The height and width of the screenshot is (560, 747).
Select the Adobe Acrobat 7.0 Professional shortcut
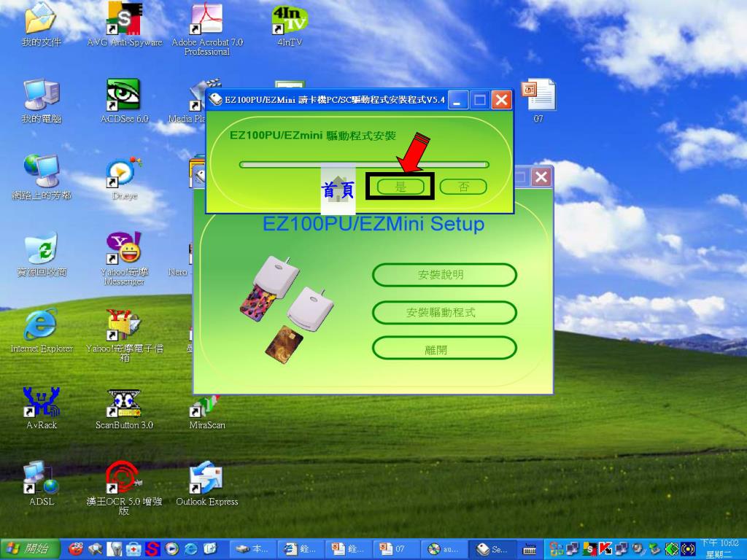(207, 29)
